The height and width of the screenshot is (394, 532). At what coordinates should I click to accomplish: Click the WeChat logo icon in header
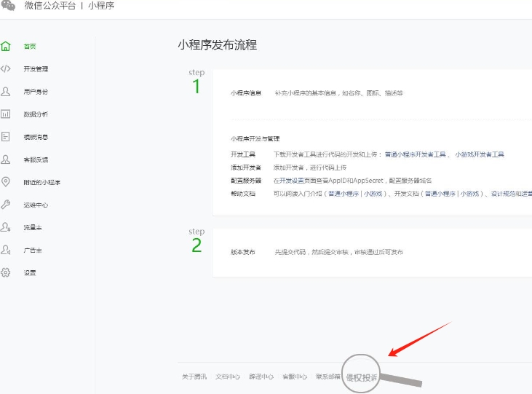click(x=7, y=6)
